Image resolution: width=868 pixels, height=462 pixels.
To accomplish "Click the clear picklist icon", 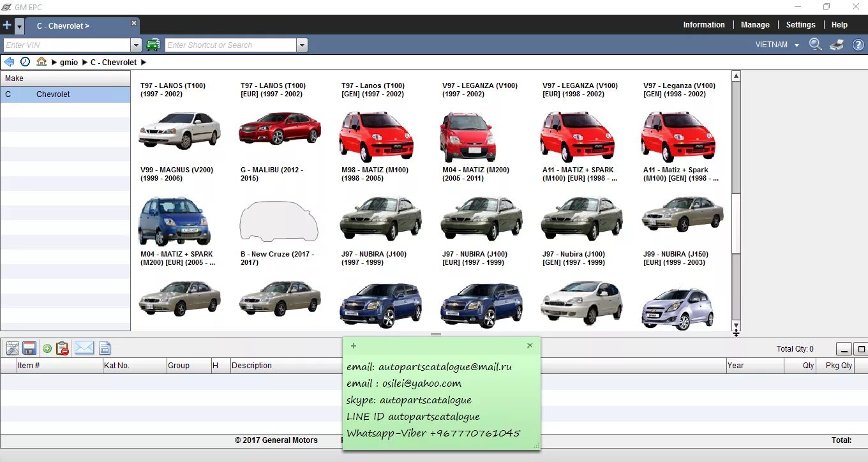I will pos(13,348).
